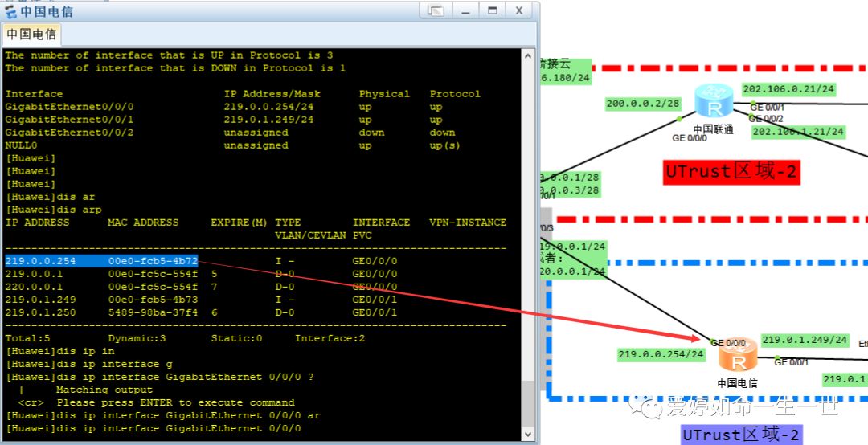Click the 202.106.0.21/24 address label
Screen dimensions: 868x445
788,89
